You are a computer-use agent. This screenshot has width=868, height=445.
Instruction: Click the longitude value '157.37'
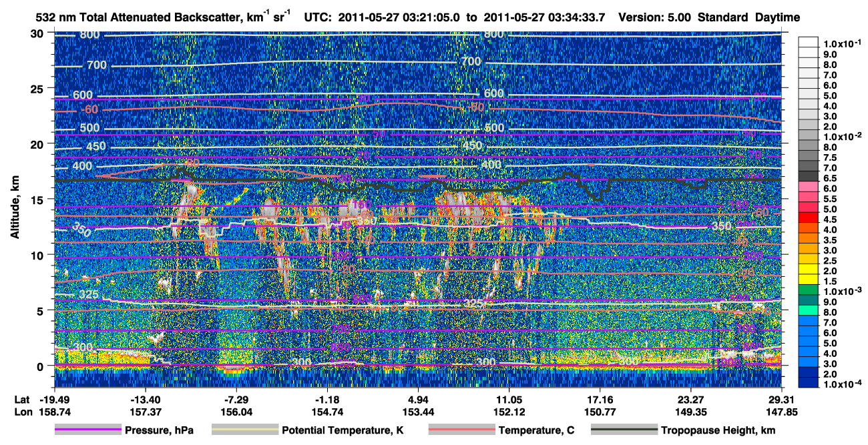point(145,412)
